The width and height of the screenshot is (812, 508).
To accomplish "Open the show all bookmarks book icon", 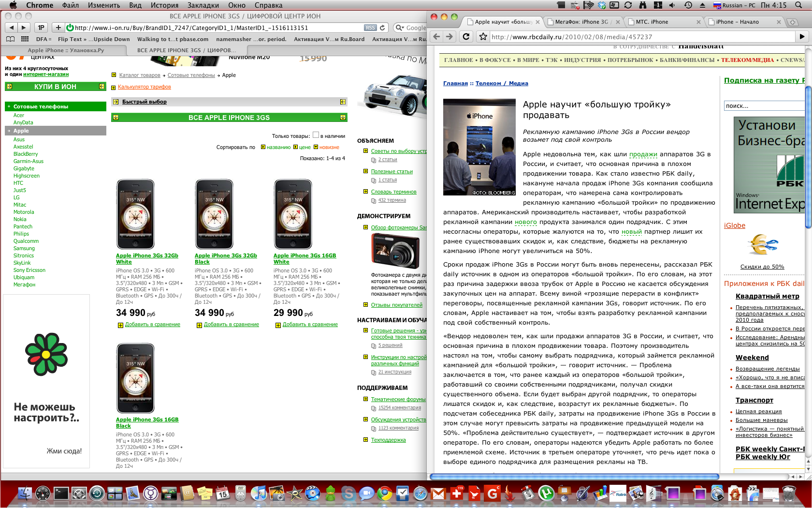I will coord(10,39).
